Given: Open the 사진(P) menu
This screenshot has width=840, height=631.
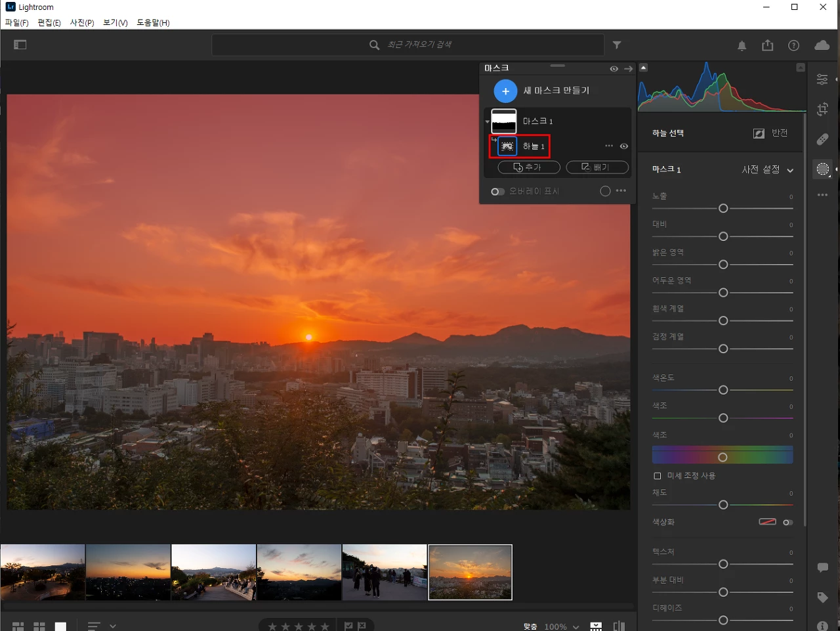Looking at the screenshot, I should (82, 22).
